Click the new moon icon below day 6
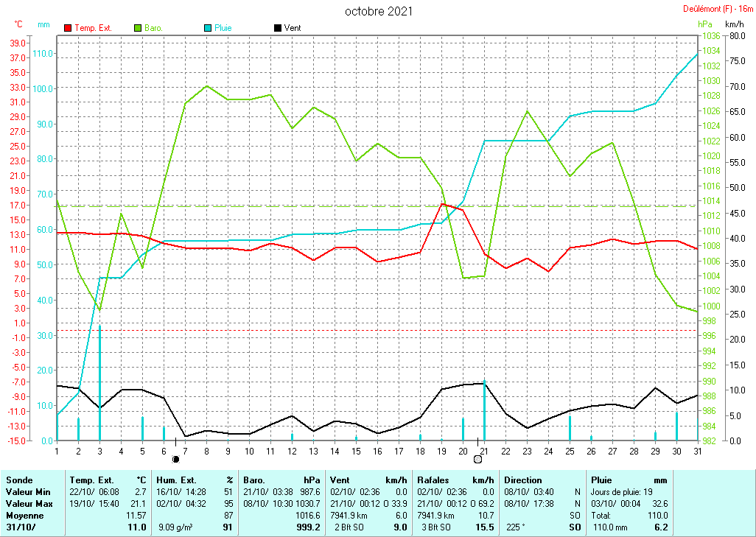 [175, 459]
